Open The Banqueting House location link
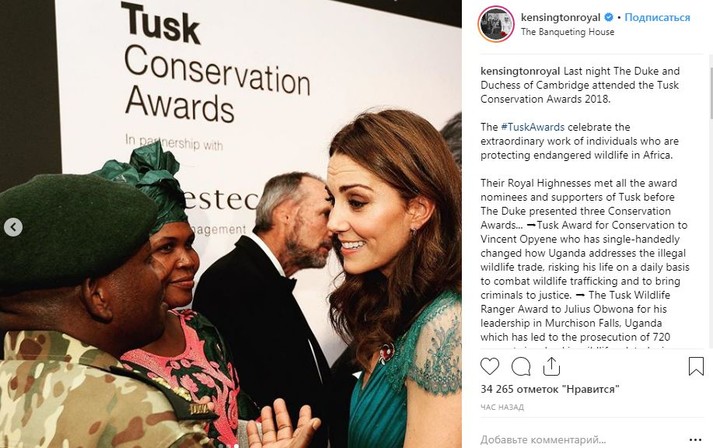This screenshot has height=448, width=713. 567,32
